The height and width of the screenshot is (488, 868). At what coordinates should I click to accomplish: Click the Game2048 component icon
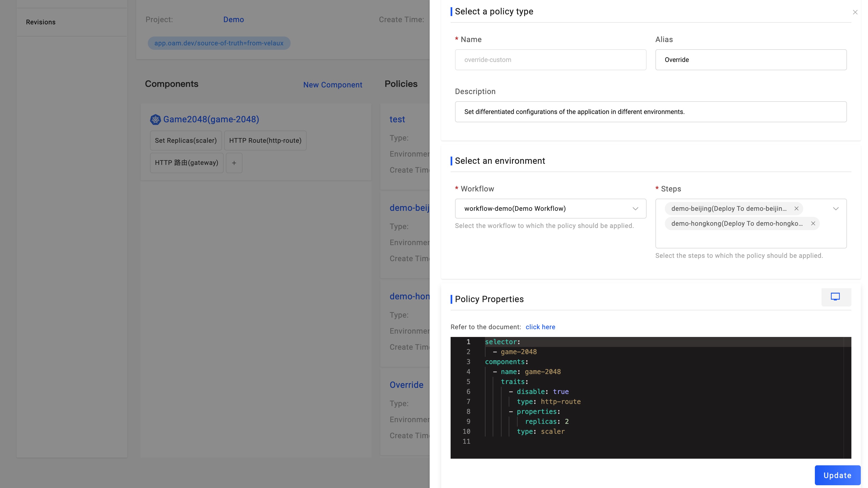(155, 119)
